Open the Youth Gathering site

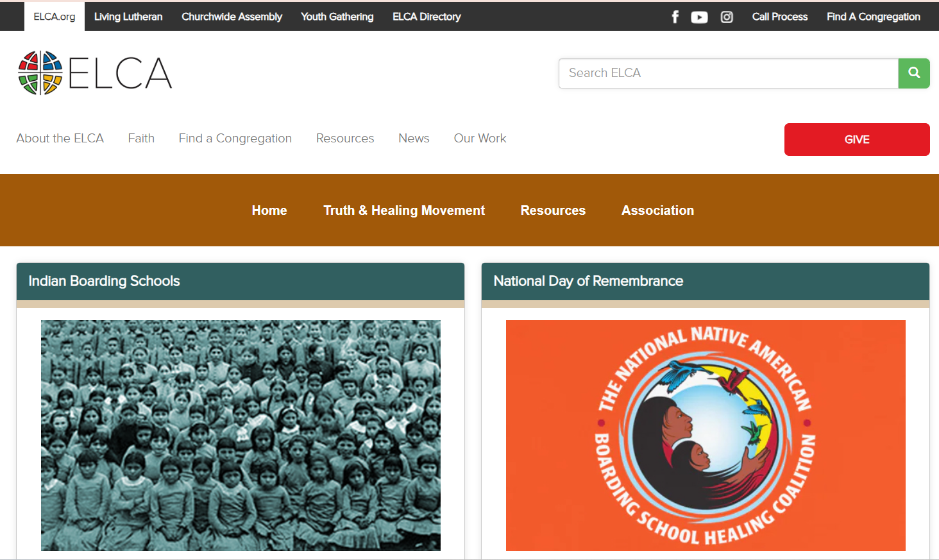(337, 17)
